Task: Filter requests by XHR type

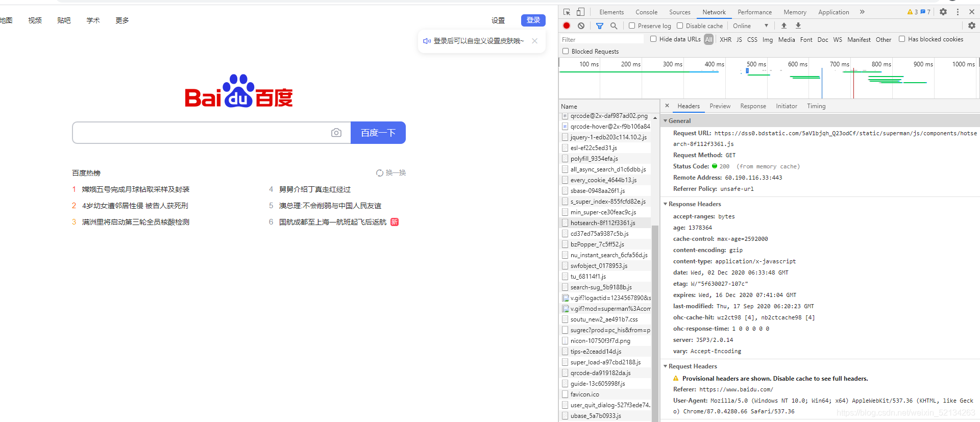Action: (x=725, y=39)
